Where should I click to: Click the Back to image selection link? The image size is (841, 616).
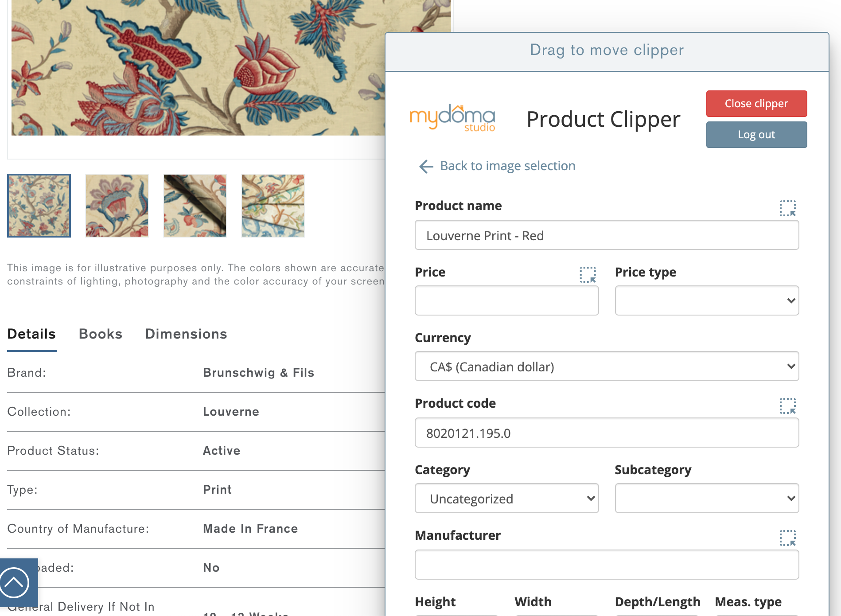pyautogui.click(x=507, y=166)
